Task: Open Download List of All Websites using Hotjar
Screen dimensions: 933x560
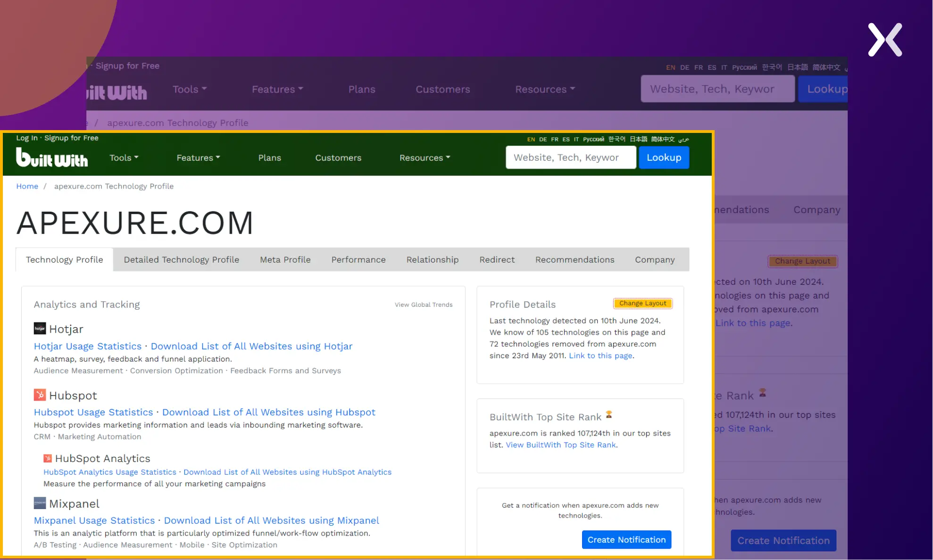Action: click(x=251, y=346)
